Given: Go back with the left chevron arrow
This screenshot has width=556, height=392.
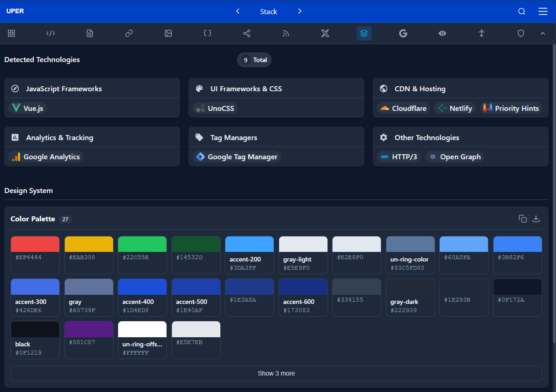Looking at the screenshot, I should point(238,11).
